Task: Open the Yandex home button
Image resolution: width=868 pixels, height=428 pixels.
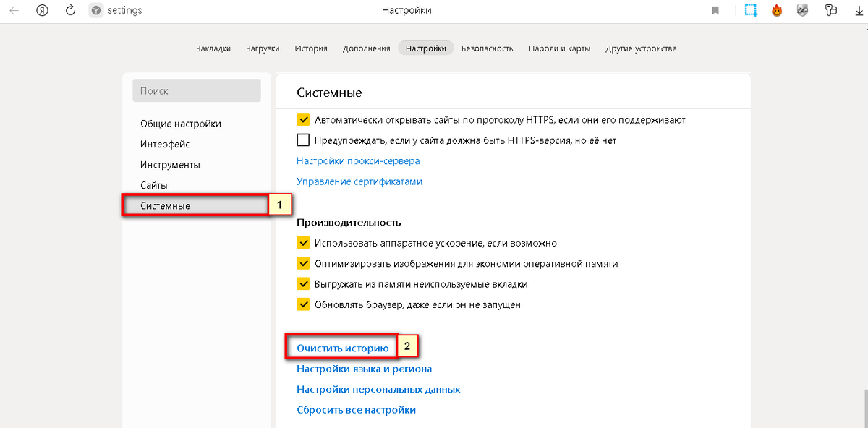Action: click(42, 11)
